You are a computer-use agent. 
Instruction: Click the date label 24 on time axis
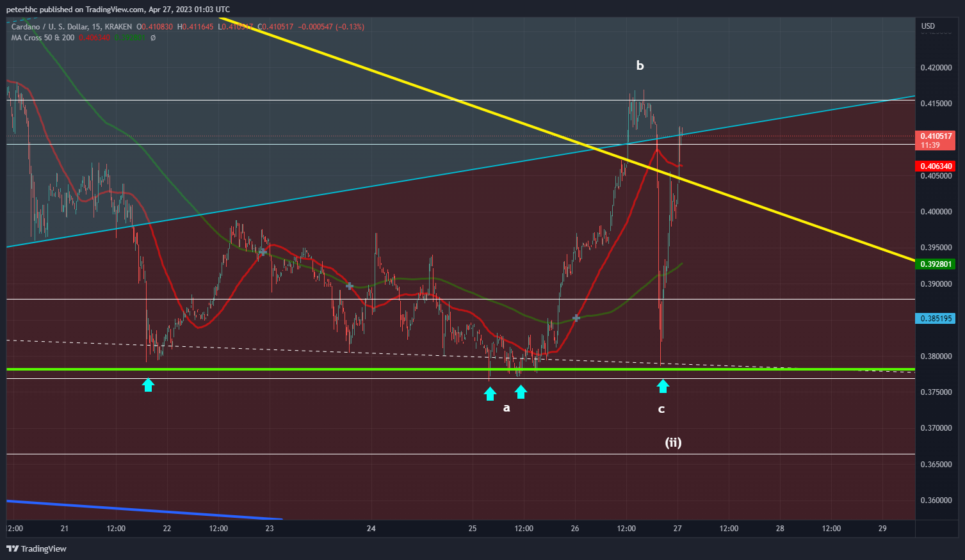pyautogui.click(x=371, y=529)
